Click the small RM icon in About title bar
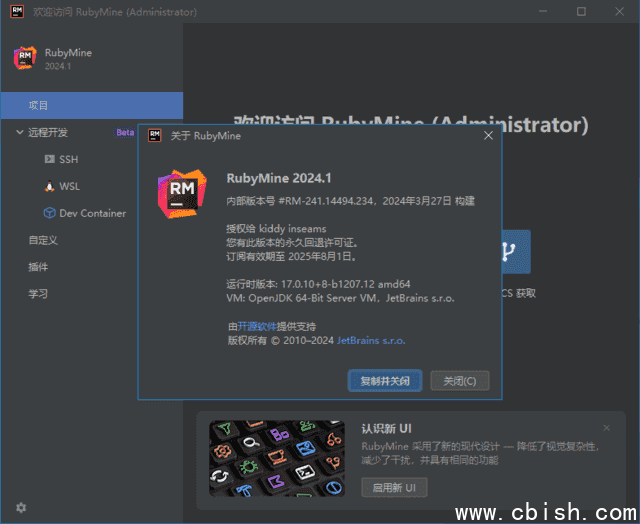 (155, 135)
